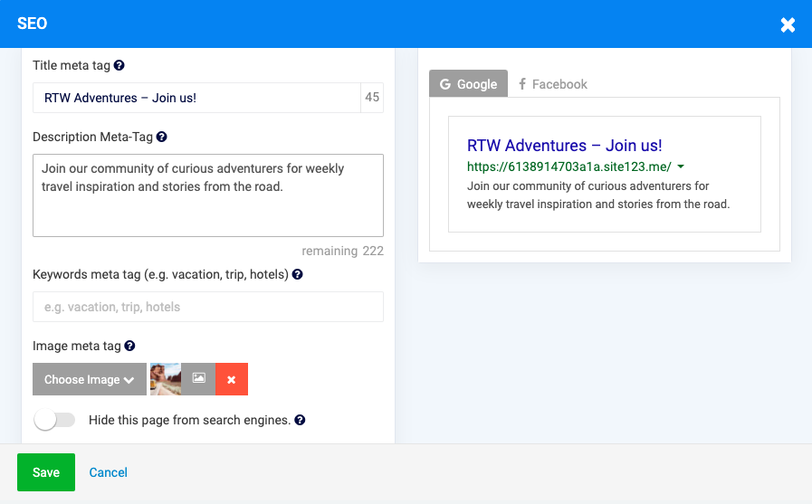This screenshot has height=504, width=812.
Task: Click Save button
Action: (x=46, y=472)
